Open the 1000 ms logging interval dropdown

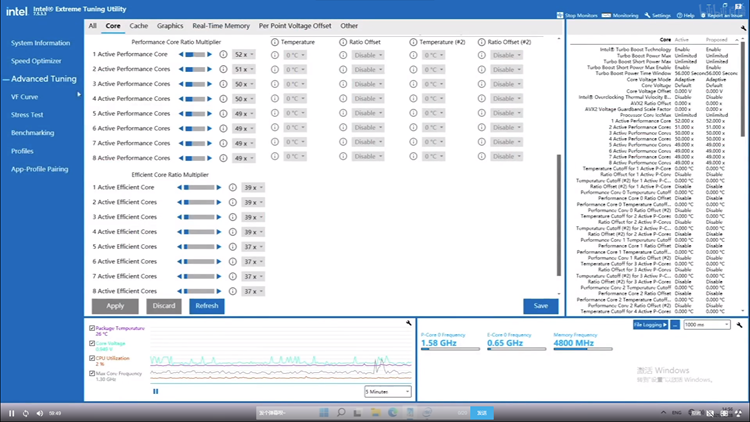point(706,325)
